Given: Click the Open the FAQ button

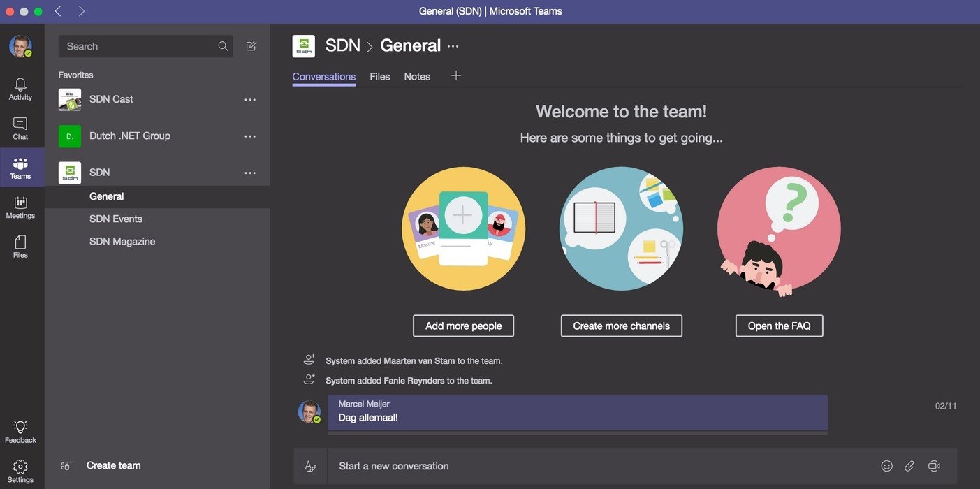Looking at the screenshot, I should [780, 326].
